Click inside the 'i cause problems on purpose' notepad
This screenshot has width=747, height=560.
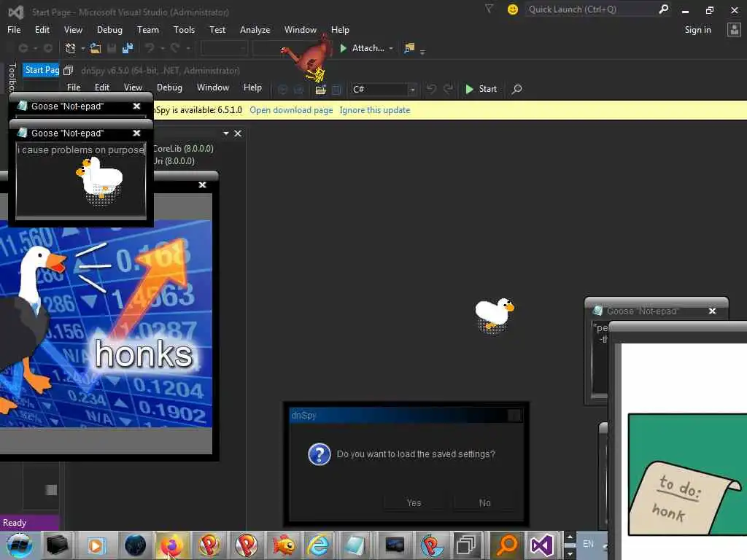[81, 180]
